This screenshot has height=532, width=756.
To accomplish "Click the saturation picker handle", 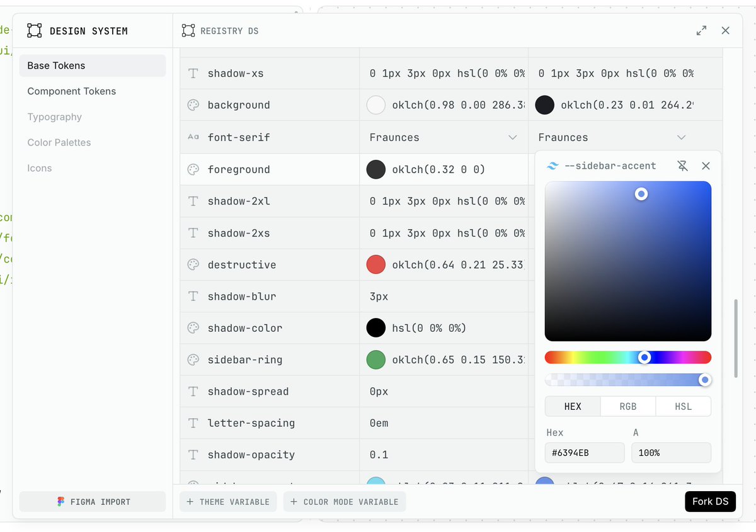I will pyautogui.click(x=641, y=194).
